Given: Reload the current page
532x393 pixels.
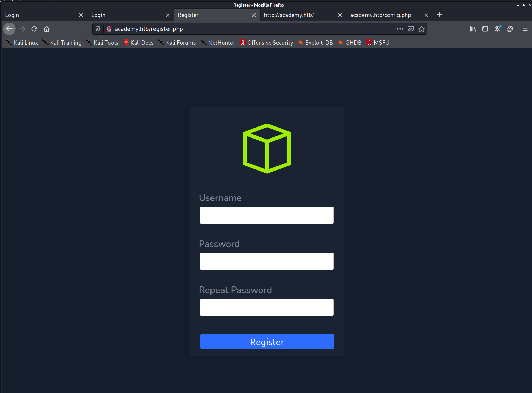Looking at the screenshot, I should click(34, 29).
